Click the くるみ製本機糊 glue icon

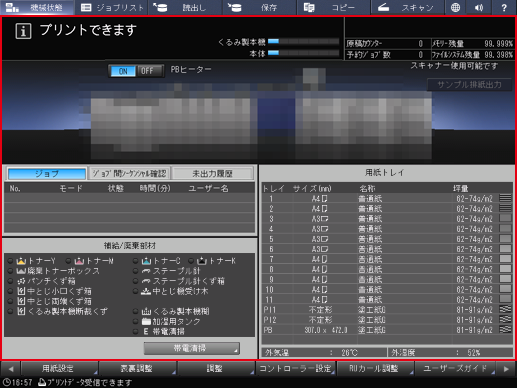point(146,311)
